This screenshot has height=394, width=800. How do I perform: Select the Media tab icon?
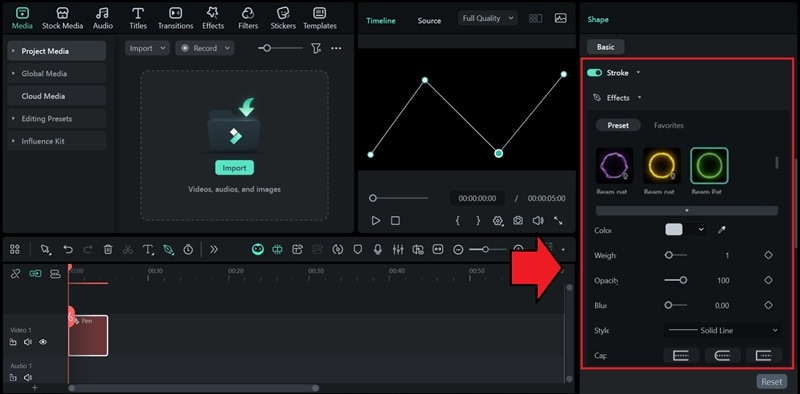[x=22, y=18]
